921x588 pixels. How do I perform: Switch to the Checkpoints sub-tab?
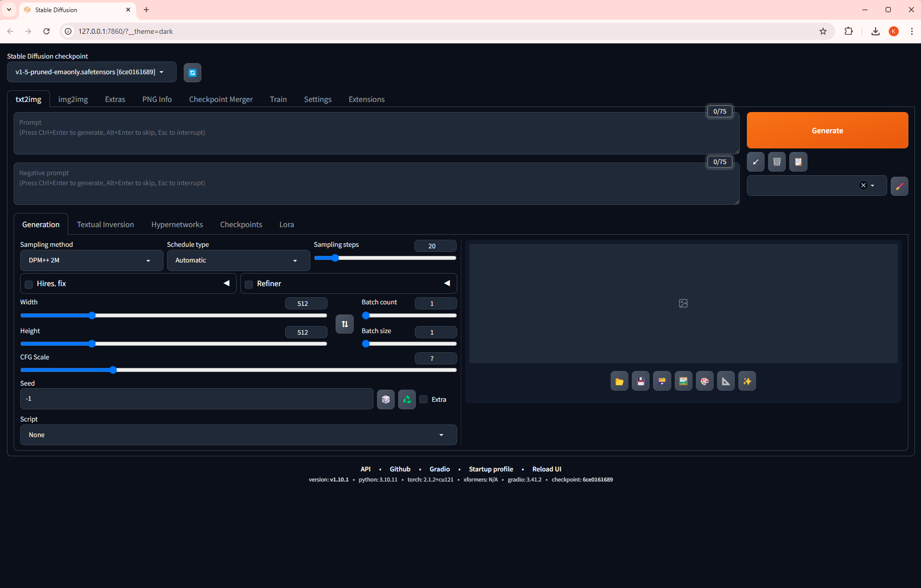(x=241, y=225)
